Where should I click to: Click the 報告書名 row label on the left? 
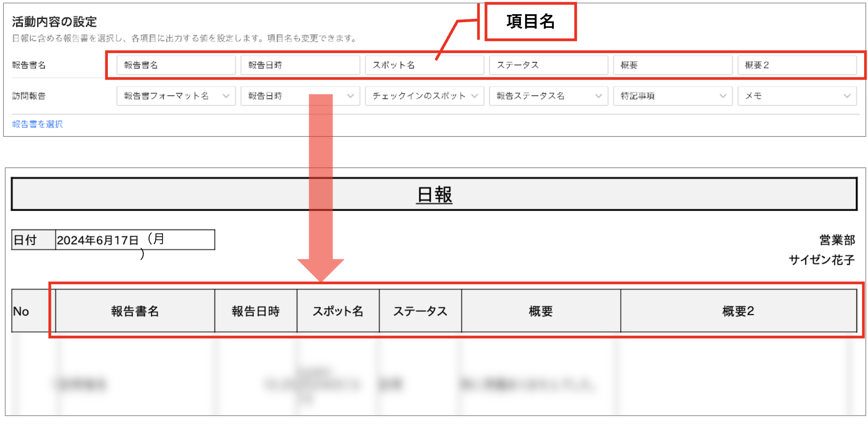(29, 65)
